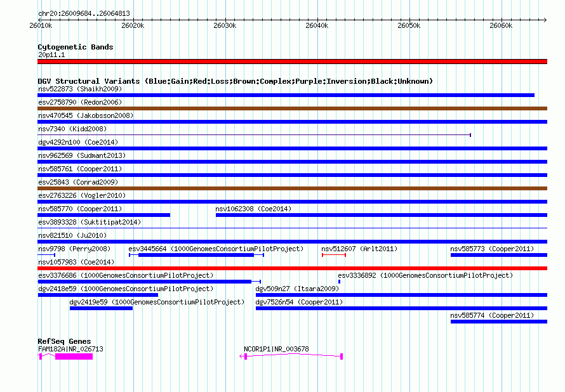Select the NCOR1P1|NR_003678 gene label
This screenshot has height=392, width=565.
tap(276, 349)
